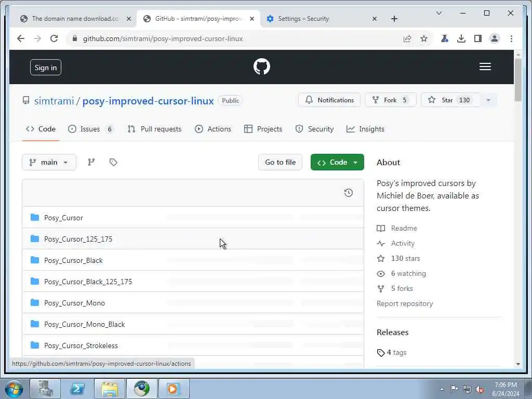Open the Activity link
This screenshot has width=532, height=399.
coord(395,243)
